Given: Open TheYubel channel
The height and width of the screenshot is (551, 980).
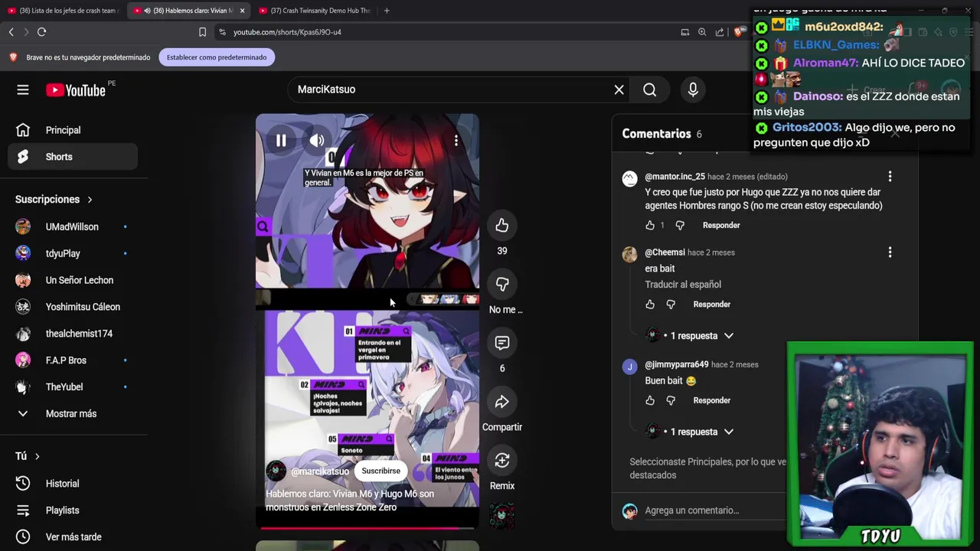Looking at the screenshot, I should pyautogui.click(x=73, y=387).
